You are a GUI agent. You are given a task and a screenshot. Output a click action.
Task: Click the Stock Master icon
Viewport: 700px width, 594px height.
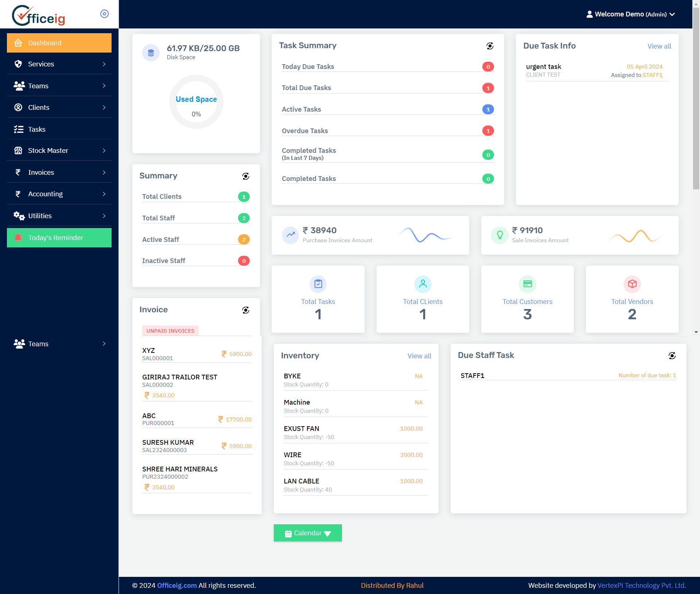[18, 150]
